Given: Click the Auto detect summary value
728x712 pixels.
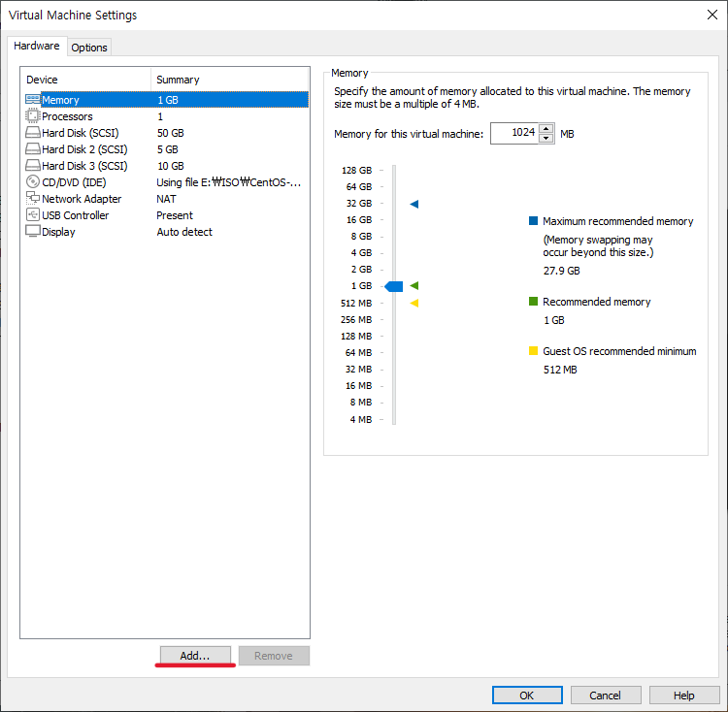Looking at the screenshot, I should tap(184, 232).
